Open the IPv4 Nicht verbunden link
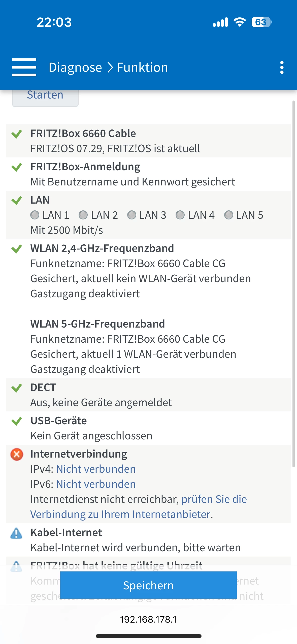Screen dimensions: 297x644 (96, 469)
